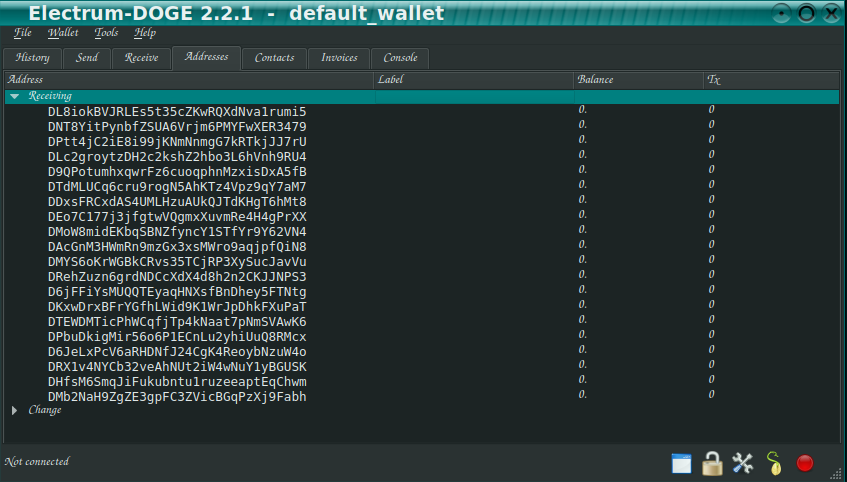Select address DKxwDrxBFrYGfhLWid9K1WrJpDhkFXuPaT
The height and width of the screenshot is (482, 847).
[x=177, y=307]
